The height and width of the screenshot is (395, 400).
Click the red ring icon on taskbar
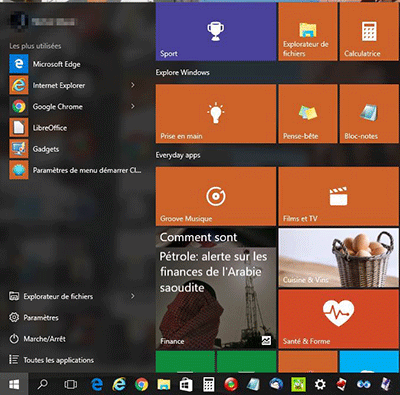[231, 384]
